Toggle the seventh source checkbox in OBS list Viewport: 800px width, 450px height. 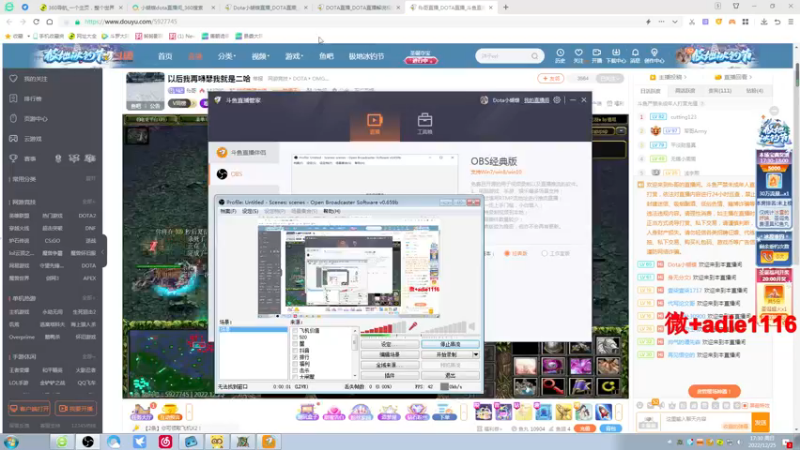(x=295, y=370)
